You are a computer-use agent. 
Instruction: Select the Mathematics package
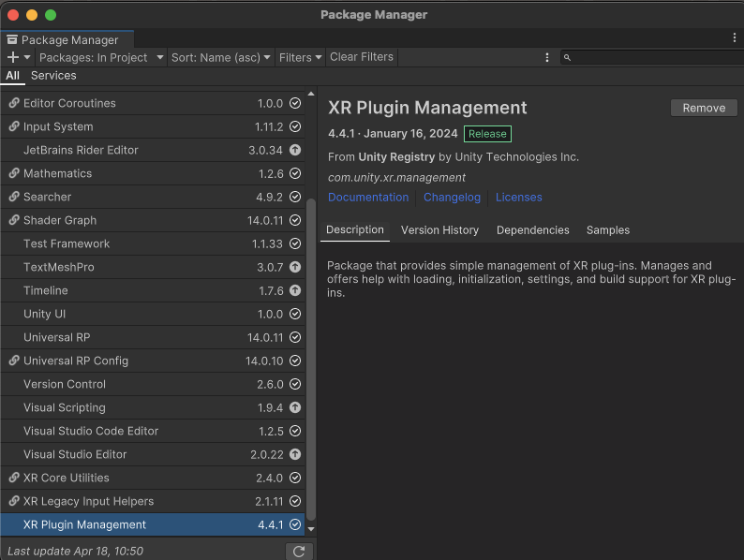click(x=153, y=173)
